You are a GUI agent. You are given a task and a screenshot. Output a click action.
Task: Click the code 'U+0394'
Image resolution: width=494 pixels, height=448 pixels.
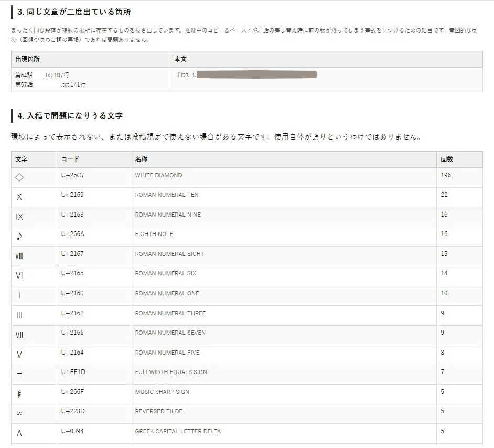[72, 431]
